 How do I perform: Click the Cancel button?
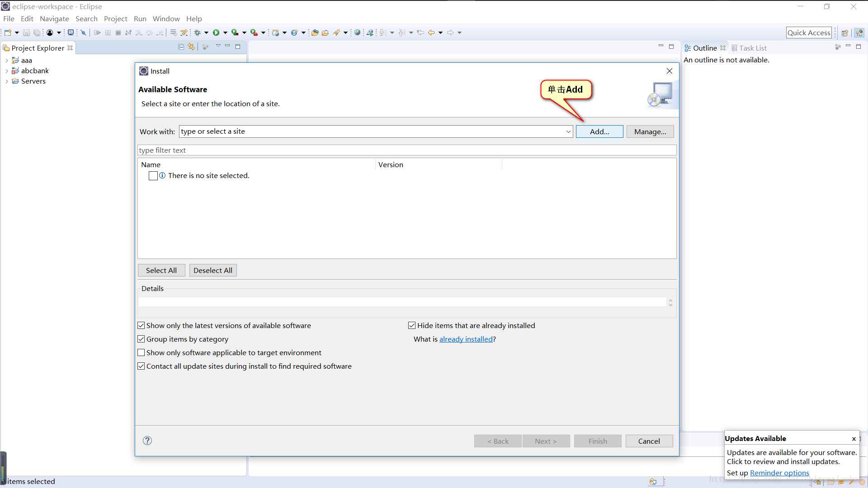[x=649, y=441]
